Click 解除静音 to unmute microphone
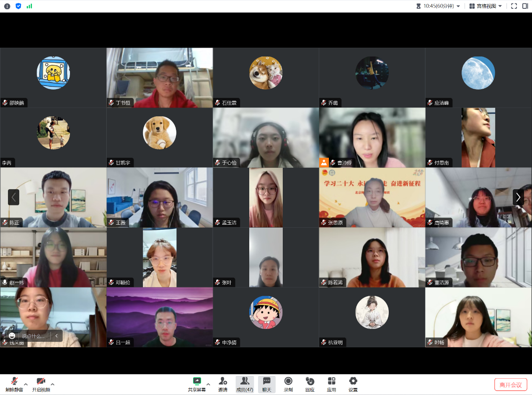 [14, 384]
